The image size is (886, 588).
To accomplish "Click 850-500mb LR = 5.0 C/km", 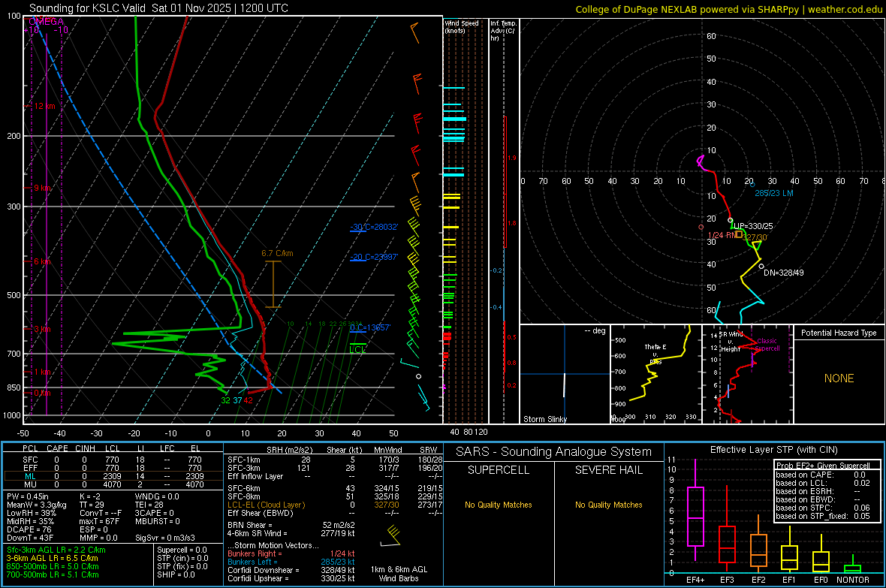I will pyautogui.click(x=53, y=566).
